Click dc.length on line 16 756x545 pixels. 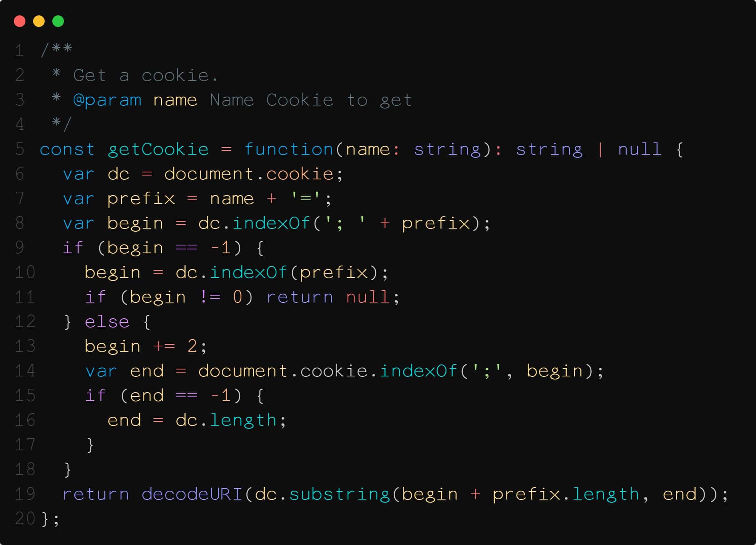[226, 420]
